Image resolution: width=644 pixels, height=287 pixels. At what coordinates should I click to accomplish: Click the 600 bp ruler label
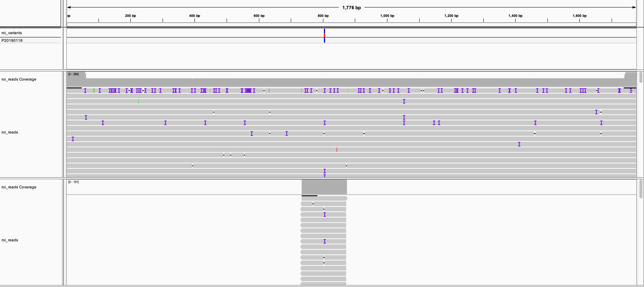pos(259,16)
